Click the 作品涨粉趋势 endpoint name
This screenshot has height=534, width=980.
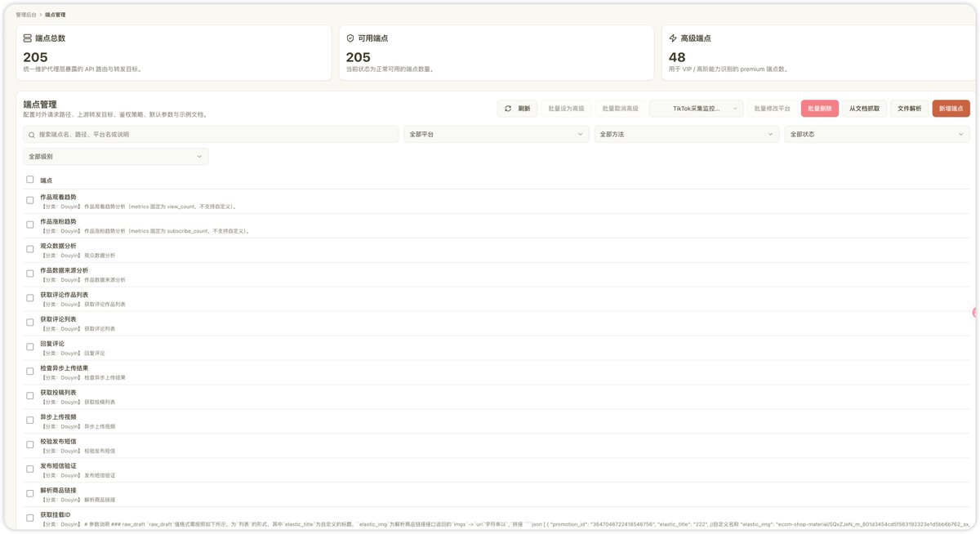pos(58,221)
